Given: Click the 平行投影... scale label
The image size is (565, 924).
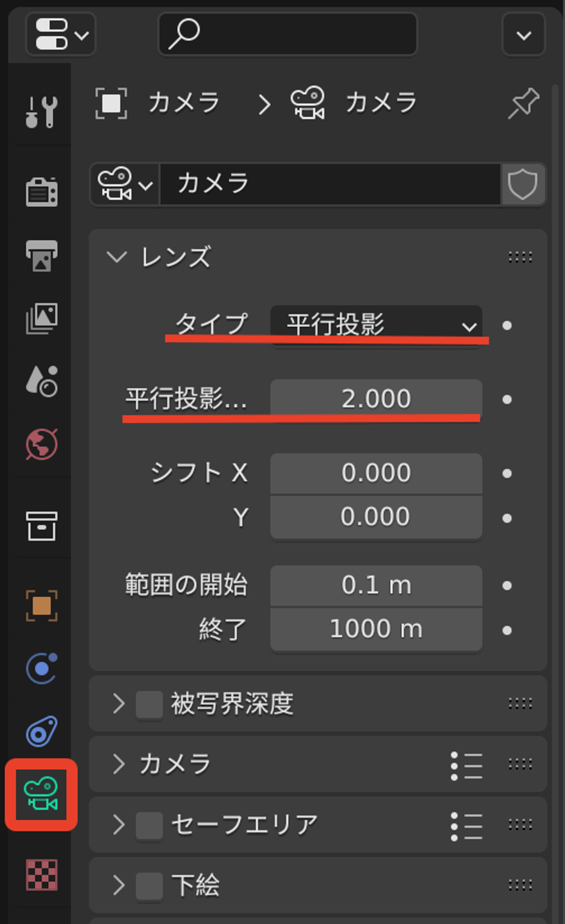Looking at the screenshot, I should click(x=186, y=399).
